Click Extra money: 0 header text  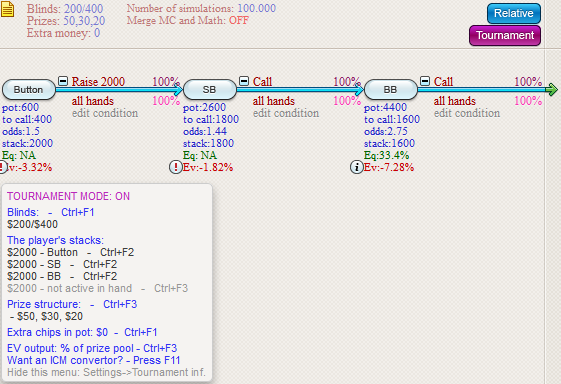click(63, 33)
